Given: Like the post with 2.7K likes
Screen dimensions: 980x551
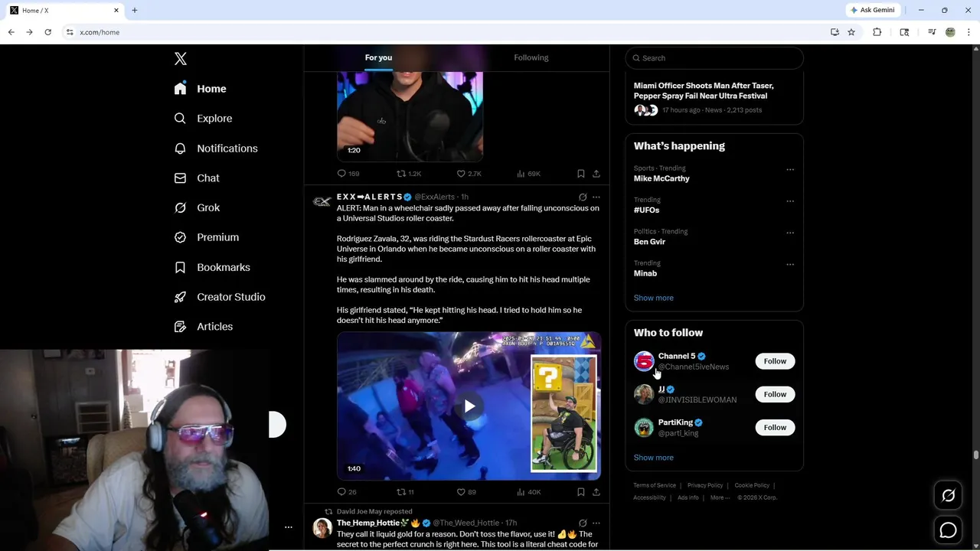Looking at the screenshot, I should pyautogui.click(x=469, y=174).
